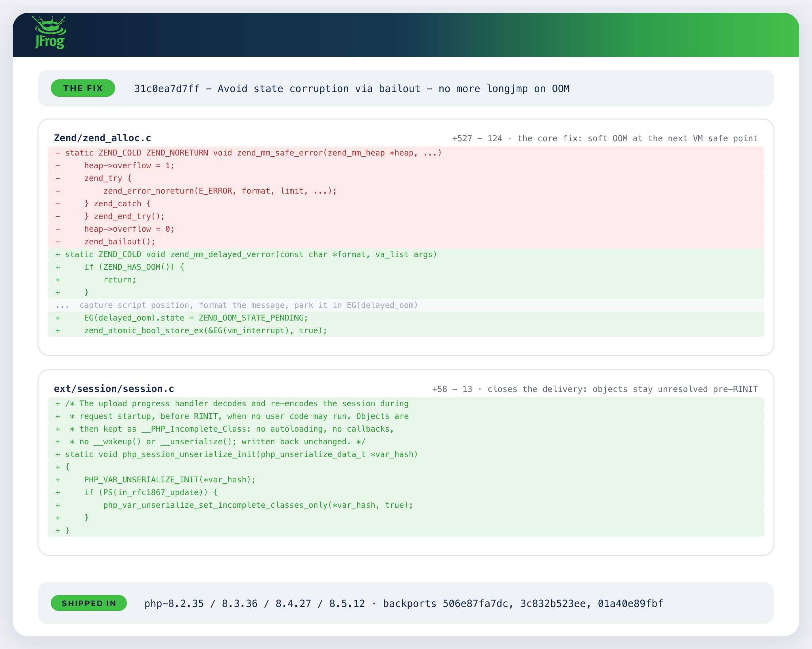Click added line 'return;'
The width and height of the screenshot is (812, 649).
point(406,280)
